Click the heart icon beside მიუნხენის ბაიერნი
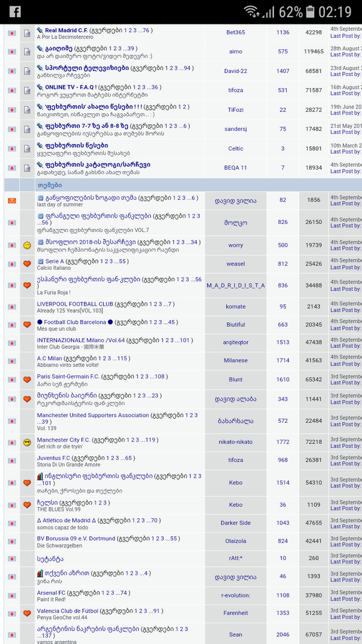Image resolution: width=362 pixels, height=644 pixels. [27, 399]
